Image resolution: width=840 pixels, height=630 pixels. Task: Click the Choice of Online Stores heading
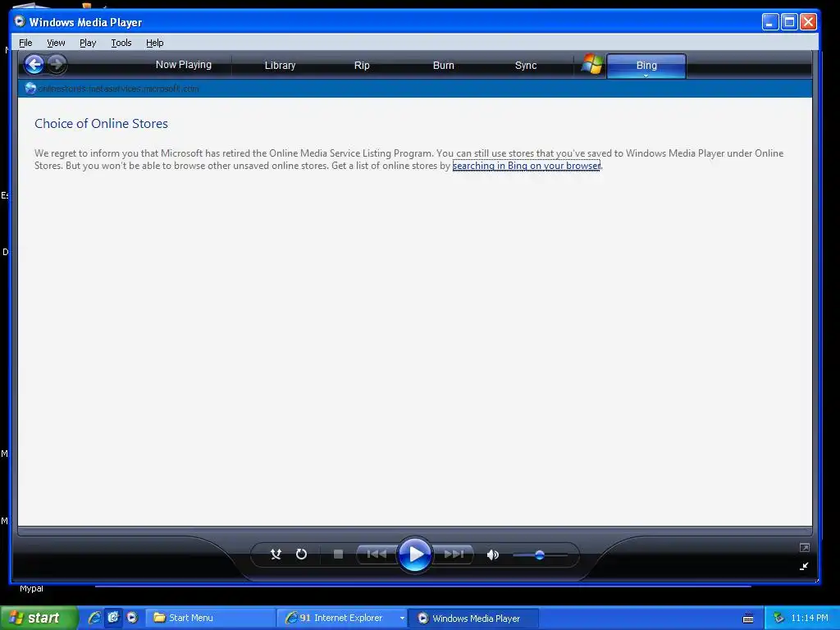point(101,123)
